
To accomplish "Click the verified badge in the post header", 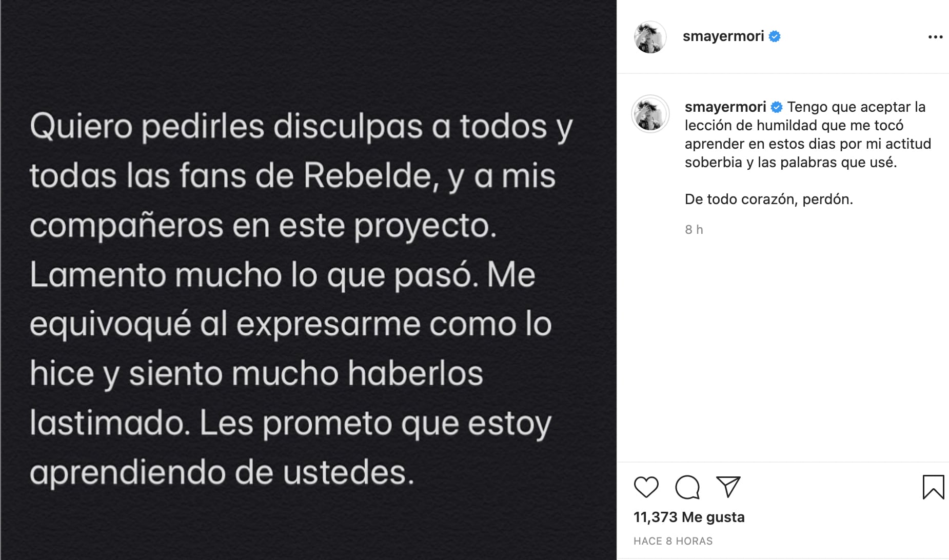I will coord(775,36).
